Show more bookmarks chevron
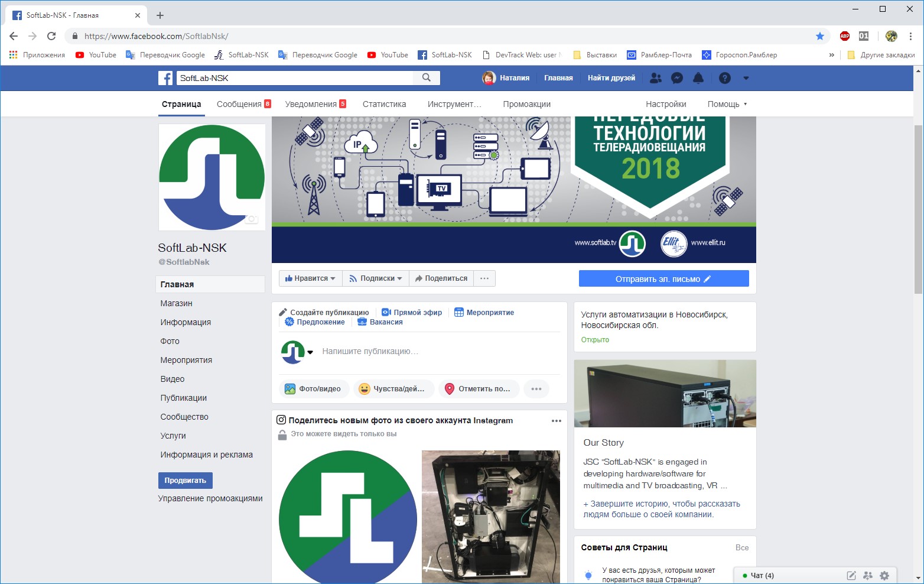Viewport: 924px width, 584px height. pyautogui.click(x=832, y=55)
